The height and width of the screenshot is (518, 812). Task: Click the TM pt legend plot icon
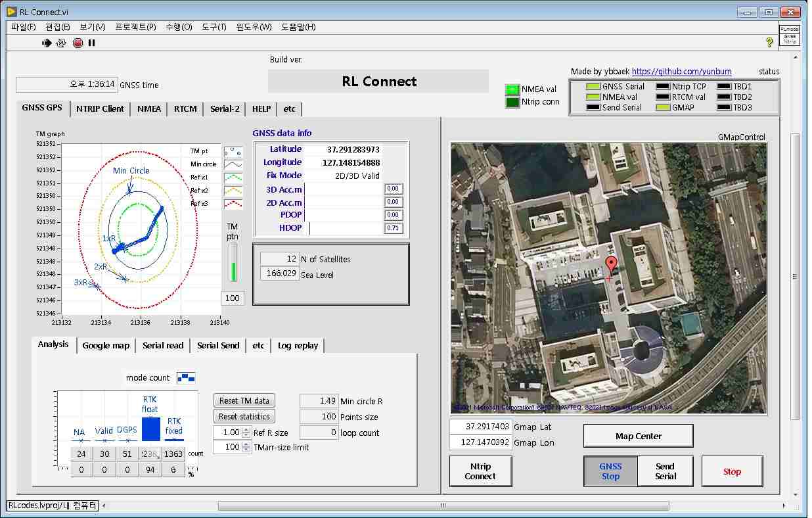(233, 151)
